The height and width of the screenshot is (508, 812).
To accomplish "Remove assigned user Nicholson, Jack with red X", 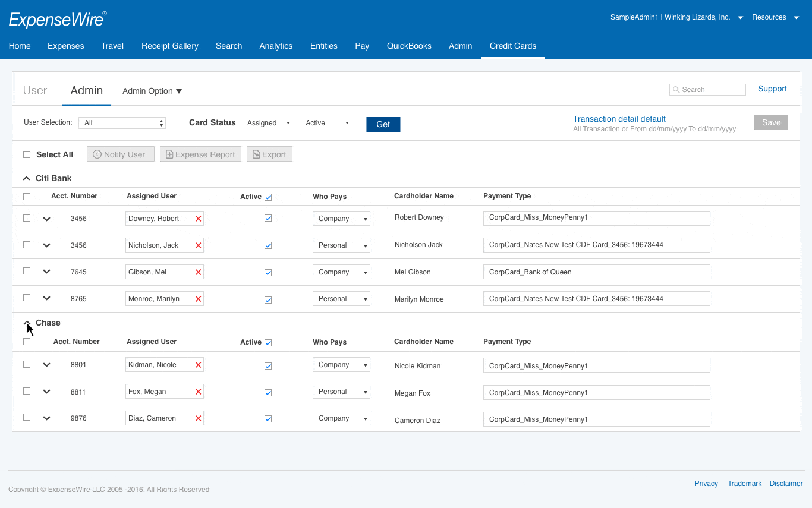I will [x=199, y=245].
